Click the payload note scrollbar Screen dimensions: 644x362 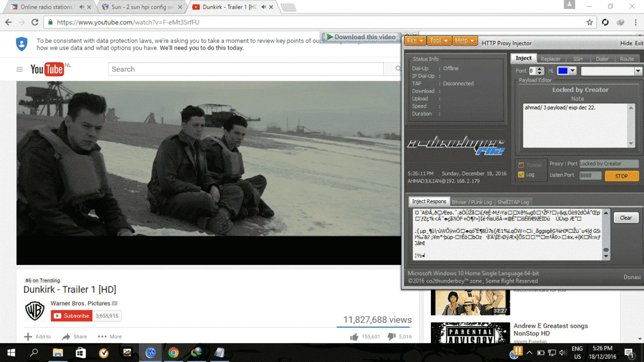[631, 125]
